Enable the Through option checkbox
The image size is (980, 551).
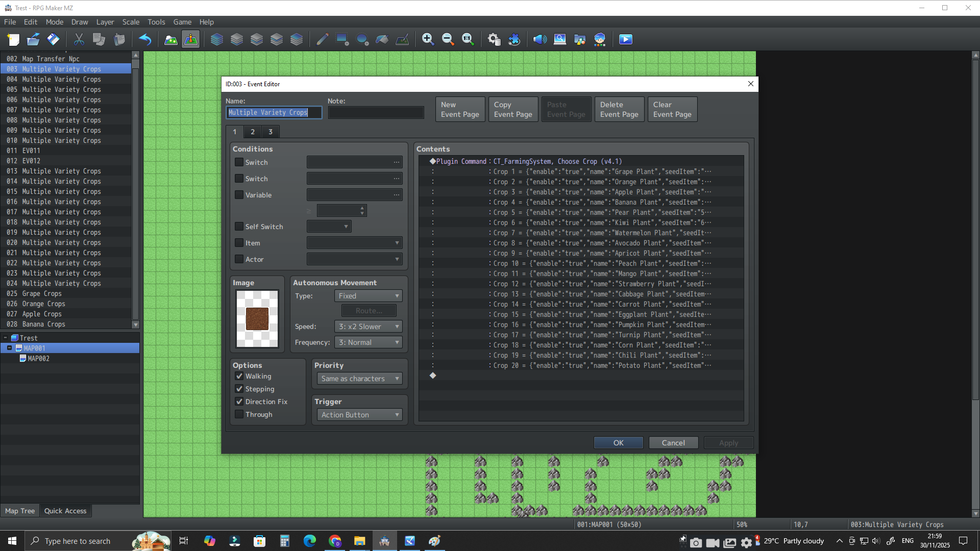tap(239, 414)
